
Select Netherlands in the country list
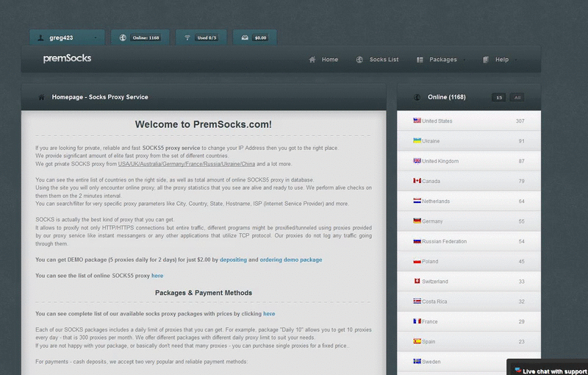(x=469, y=201)
